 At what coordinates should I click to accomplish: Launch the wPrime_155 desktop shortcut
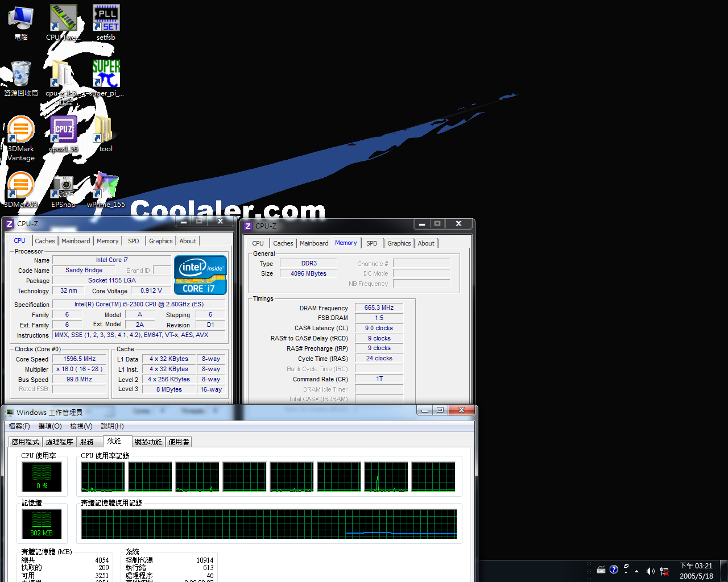[x=106, y=190]
